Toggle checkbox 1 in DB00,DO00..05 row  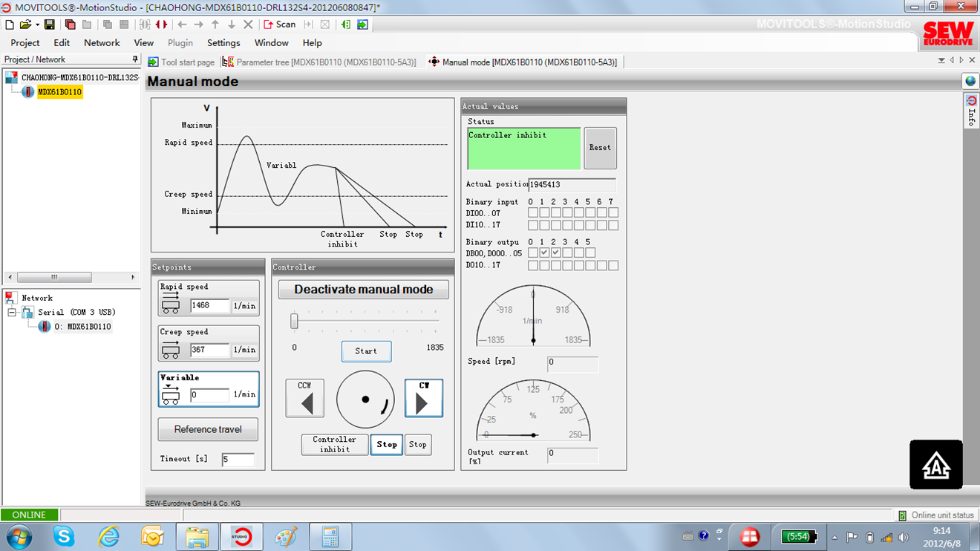click(x=544, y=253)
